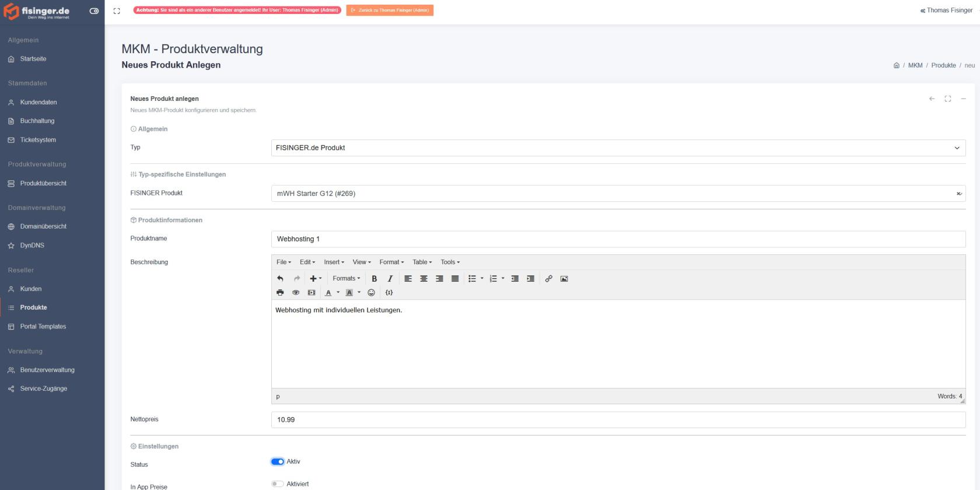The image size is (980, 490).
Task: Click the curly braces code icon
Action: (x=389, y=293)
